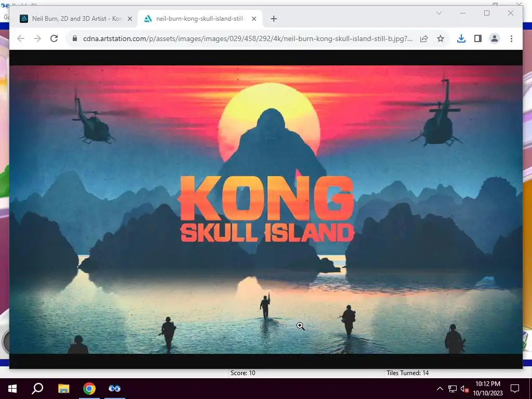Close the Neil Burn artist tab
Screen dimensions: 532x399
coord(129,19)
